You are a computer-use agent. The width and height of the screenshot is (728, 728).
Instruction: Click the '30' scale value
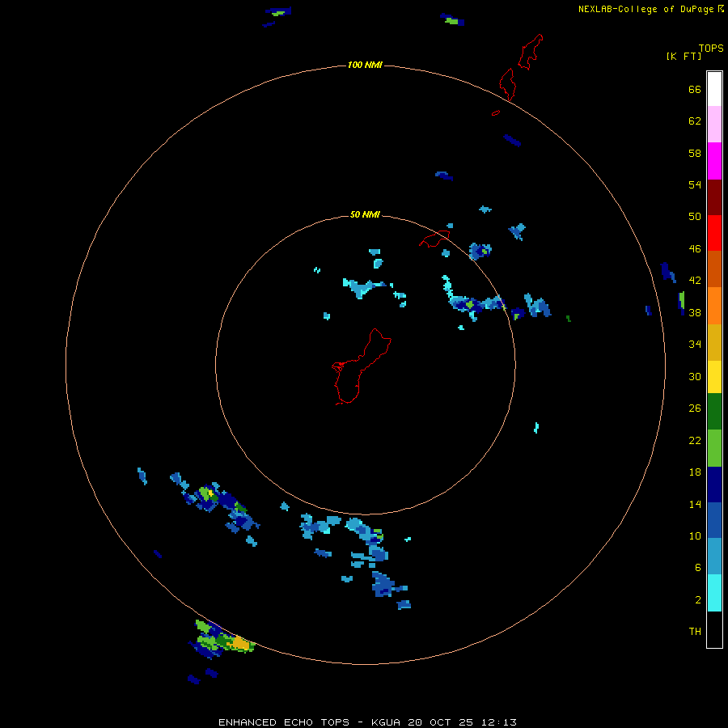(x=695, y=376)
